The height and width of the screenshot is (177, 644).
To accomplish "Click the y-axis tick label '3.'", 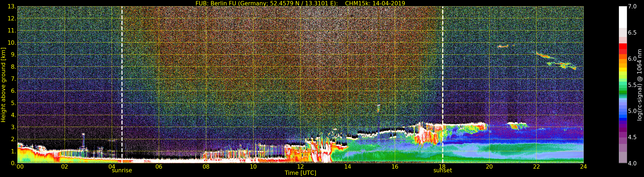I will [x=13, y=127].
